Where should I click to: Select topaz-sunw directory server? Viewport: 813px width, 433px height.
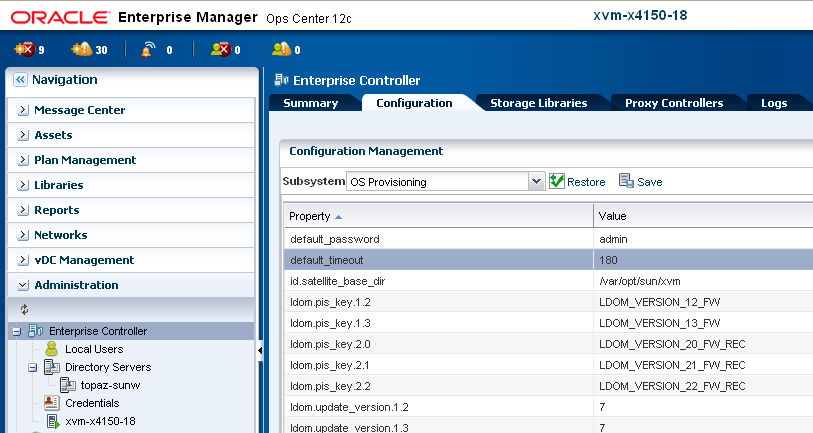click(110, 385)
